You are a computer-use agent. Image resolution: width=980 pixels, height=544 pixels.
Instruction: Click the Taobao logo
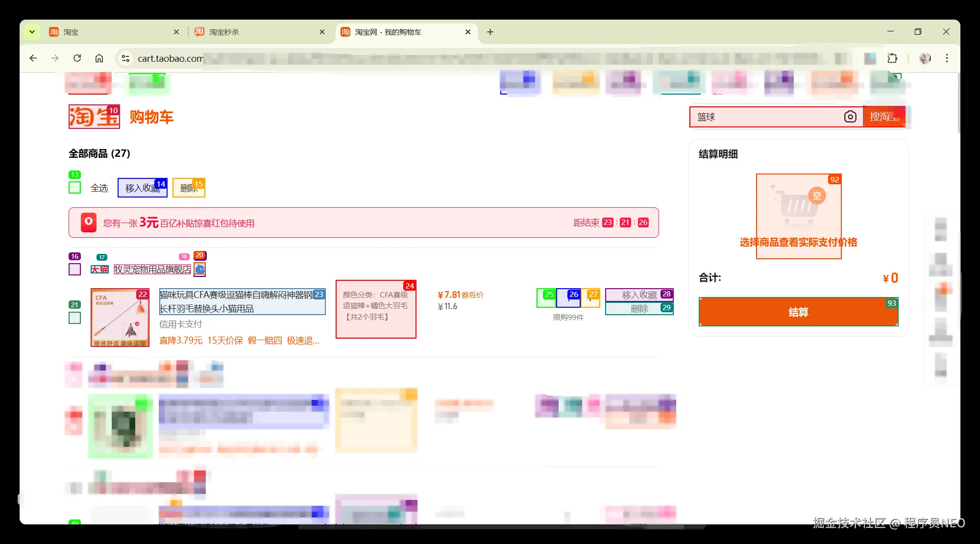(94, 117)
